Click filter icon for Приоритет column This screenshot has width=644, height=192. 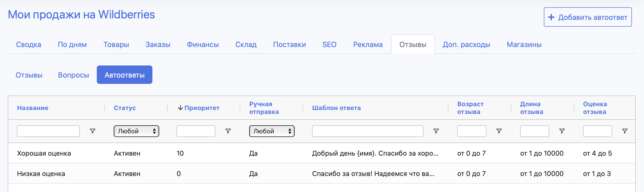pyautogui.click(x=228, y=131)
